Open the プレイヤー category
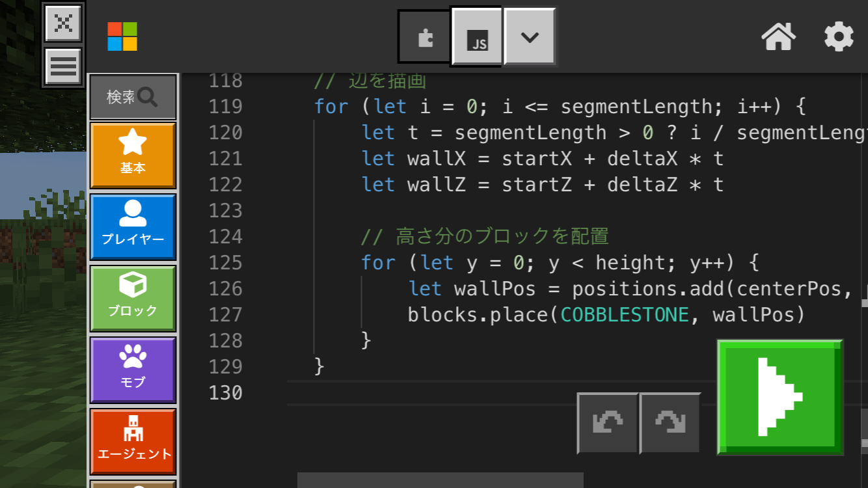Image resolution: width=868 pixels, height=488 pixels. click(133, 226)
